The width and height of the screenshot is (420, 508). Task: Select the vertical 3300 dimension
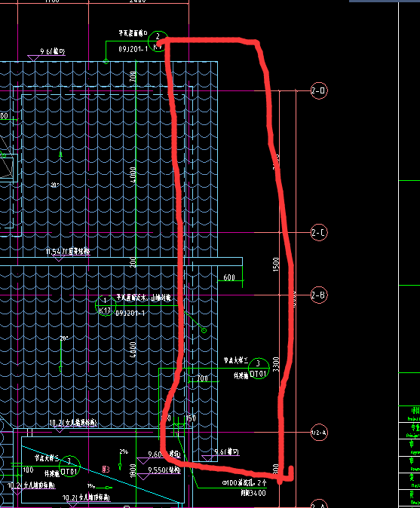(276, 364)
